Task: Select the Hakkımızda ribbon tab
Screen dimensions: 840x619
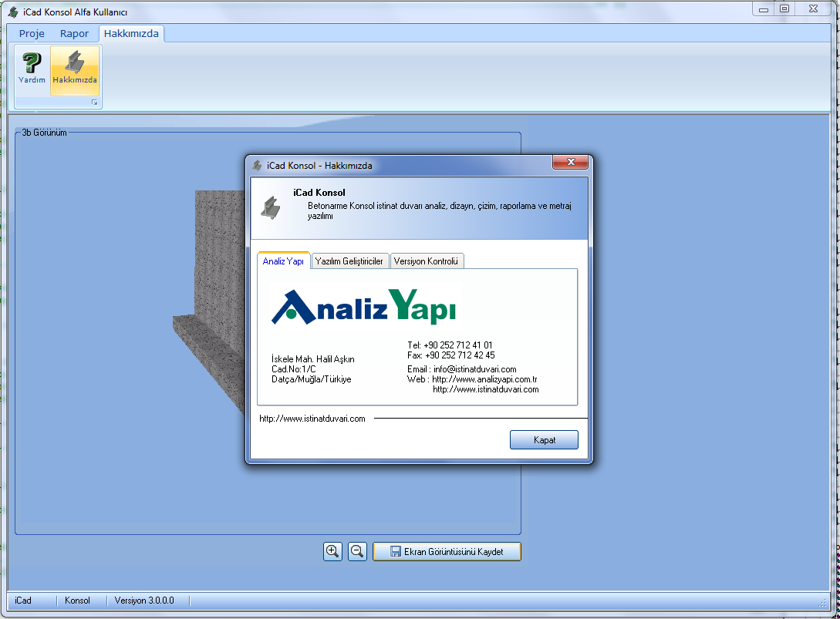Action: [131, 34]
